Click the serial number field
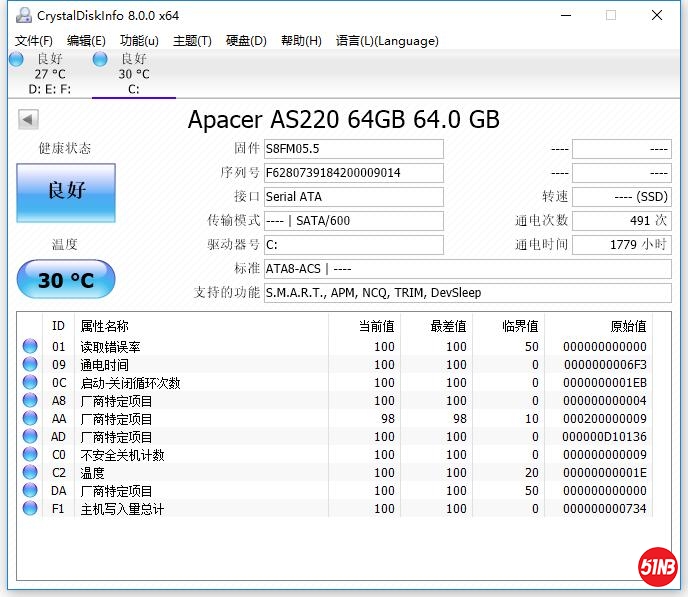Image resolution: width=688 pixels, height=597 pixels. pos(353,173)
